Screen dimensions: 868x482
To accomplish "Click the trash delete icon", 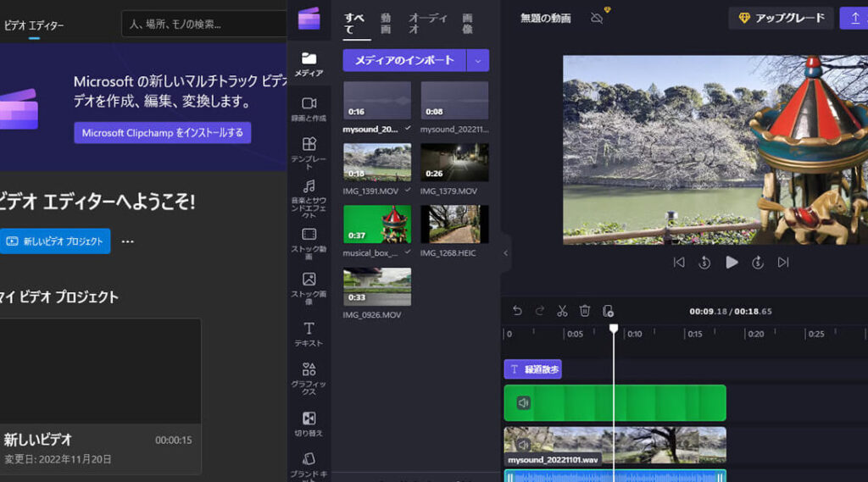I will click(x=585, y=311).
